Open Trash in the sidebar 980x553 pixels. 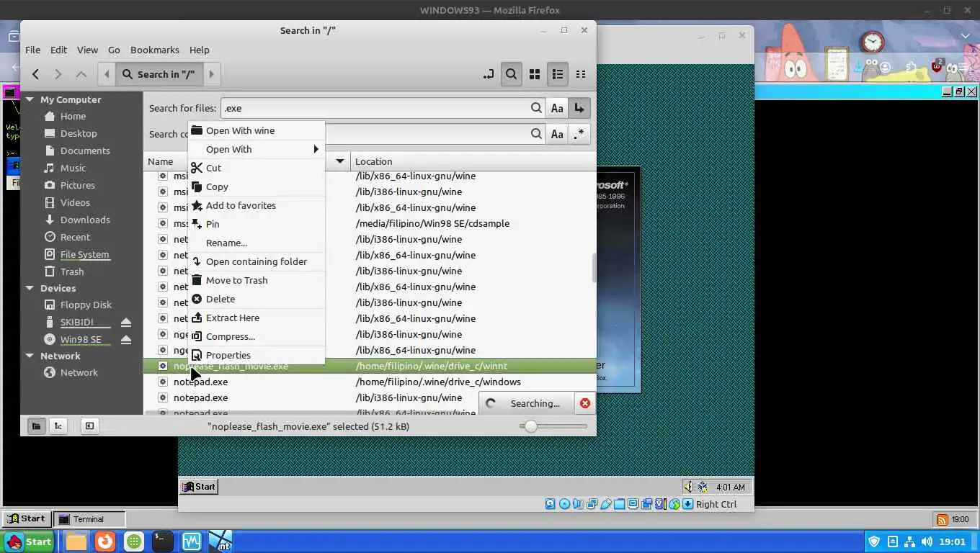72,271
